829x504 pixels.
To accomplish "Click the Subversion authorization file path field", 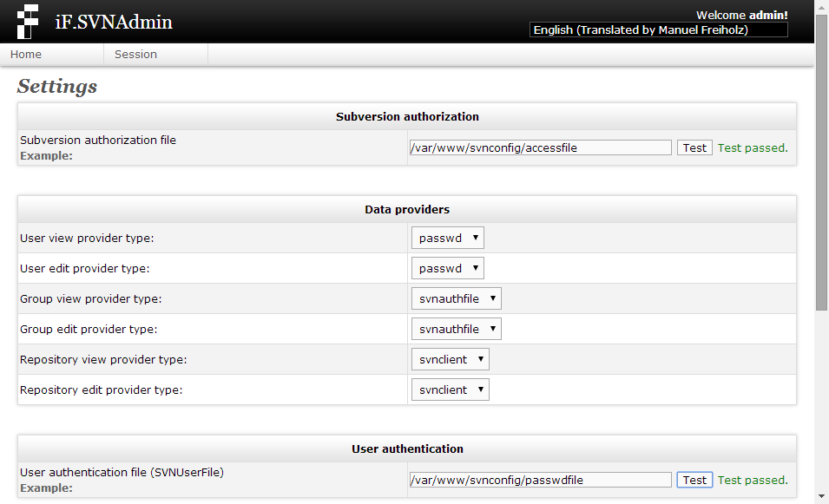I will pyautogui.click(x=540, y=148).
